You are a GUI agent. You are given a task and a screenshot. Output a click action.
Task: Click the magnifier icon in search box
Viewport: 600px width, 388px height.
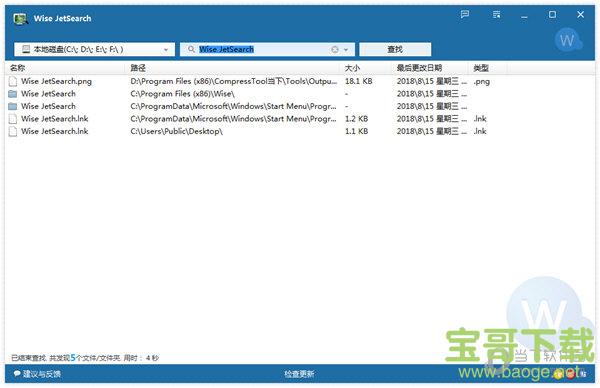coord(191,49)
